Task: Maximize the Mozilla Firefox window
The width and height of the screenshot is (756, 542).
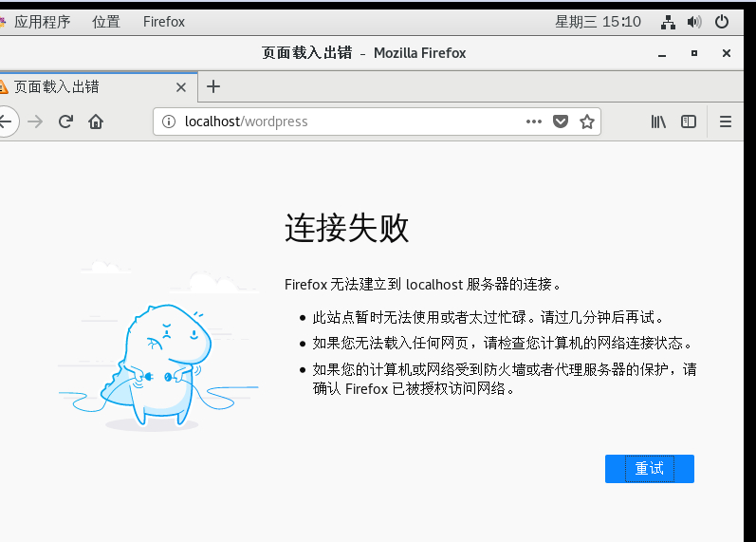Action: pos(694,53)
